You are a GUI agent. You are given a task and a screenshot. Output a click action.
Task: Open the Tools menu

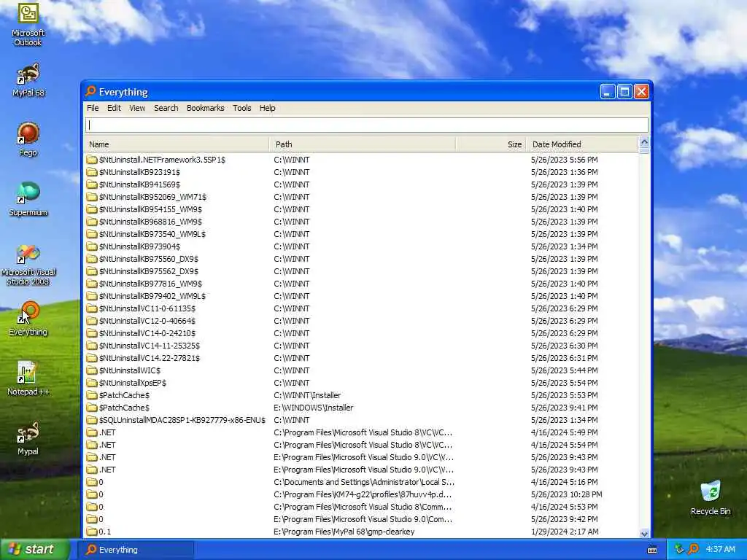click(x=242, y=108)
